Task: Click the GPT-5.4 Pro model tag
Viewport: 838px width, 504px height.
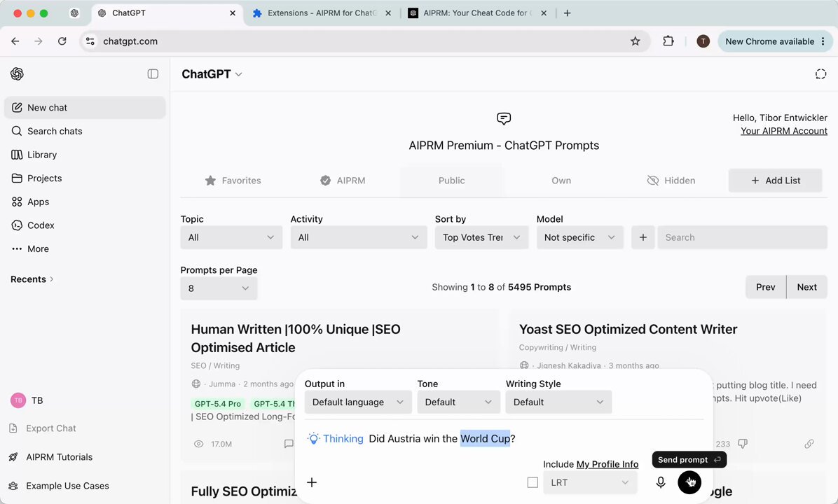Action: pyautogui.click(x=217, y=404)
